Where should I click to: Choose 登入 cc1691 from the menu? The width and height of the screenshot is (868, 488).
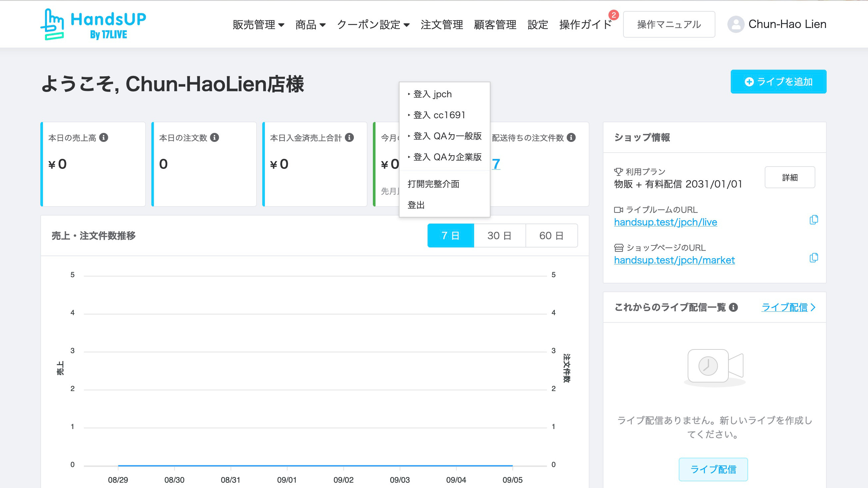tap(439, 115)
